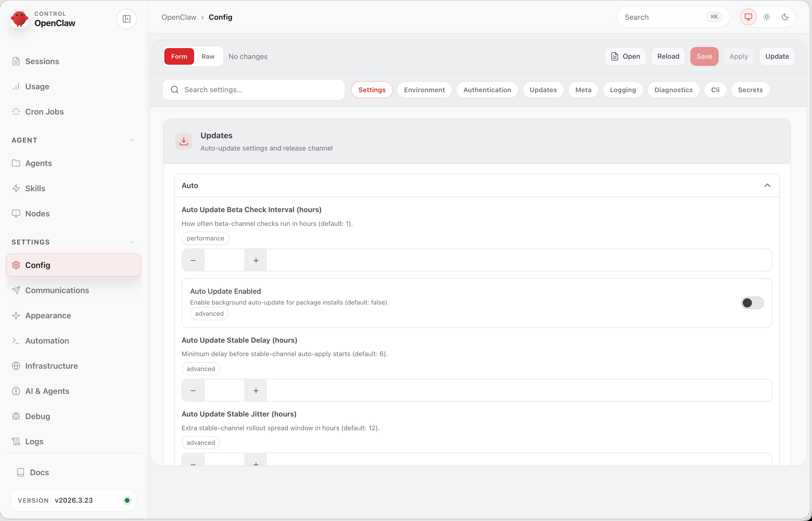Viewport: 812px width, 521px height.
Task: Click the Beta Check Interval number field
Action: 224,260
